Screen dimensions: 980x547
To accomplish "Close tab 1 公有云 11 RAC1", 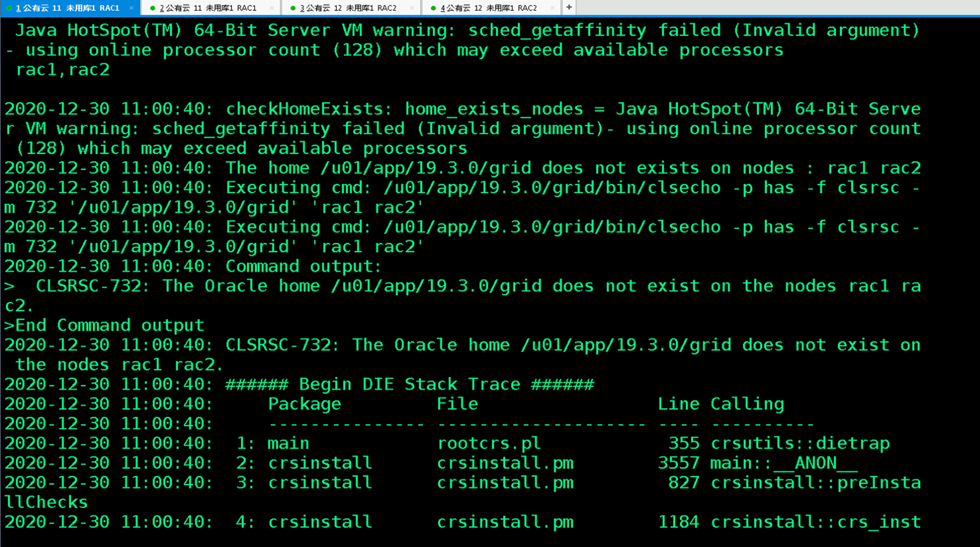I will click(x=132, y=8).
